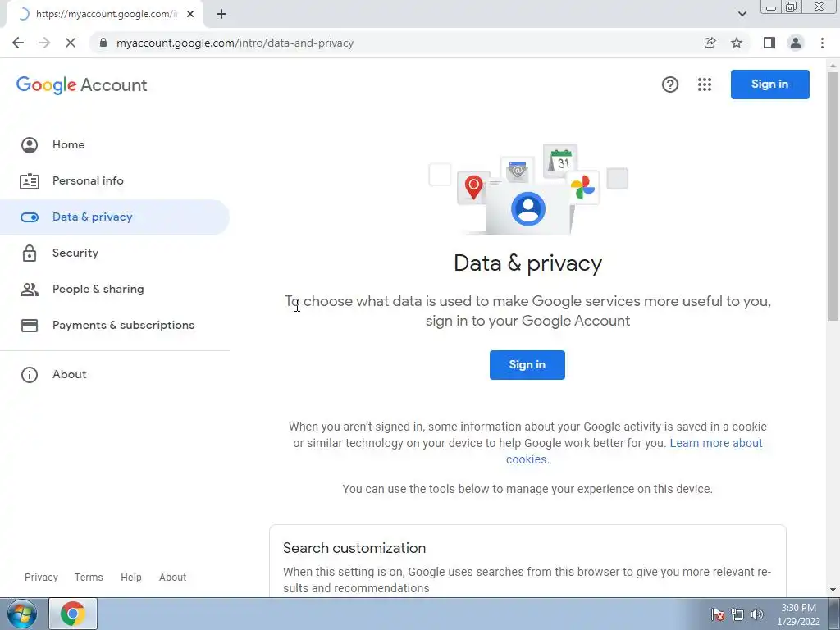Click the Payments card icon
The width and height of the screenshot is (840, 630).
(x=30, y=325)
